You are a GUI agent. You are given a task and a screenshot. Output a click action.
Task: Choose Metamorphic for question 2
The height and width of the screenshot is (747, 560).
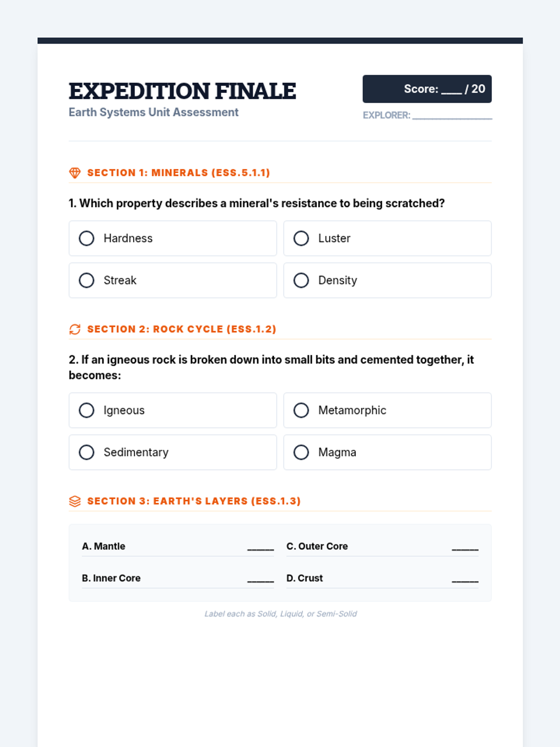click(x=387, y=410)
